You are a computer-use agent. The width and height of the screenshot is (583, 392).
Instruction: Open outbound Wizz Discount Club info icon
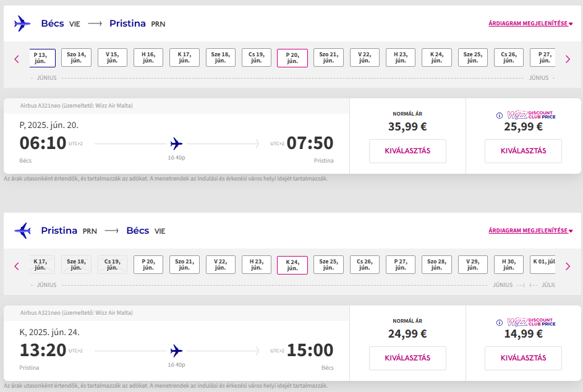(500, 116)
